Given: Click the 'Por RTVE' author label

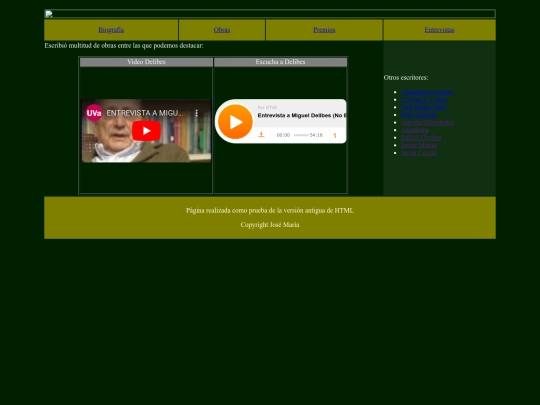Looking at the screenshot, I should pyautogui.click(x=267, y=107).
